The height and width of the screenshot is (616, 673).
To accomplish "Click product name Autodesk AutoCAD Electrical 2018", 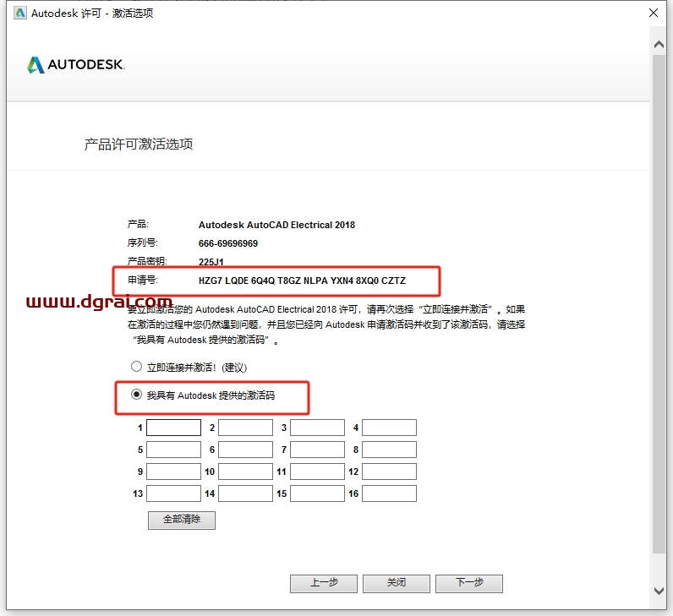I will tap(276, 225).
